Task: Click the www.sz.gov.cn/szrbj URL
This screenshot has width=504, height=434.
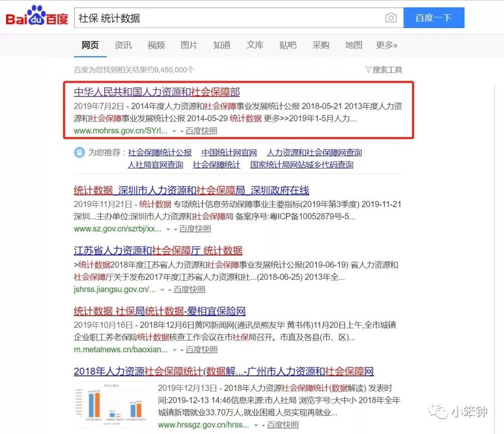Action: [x=118, y=229]
